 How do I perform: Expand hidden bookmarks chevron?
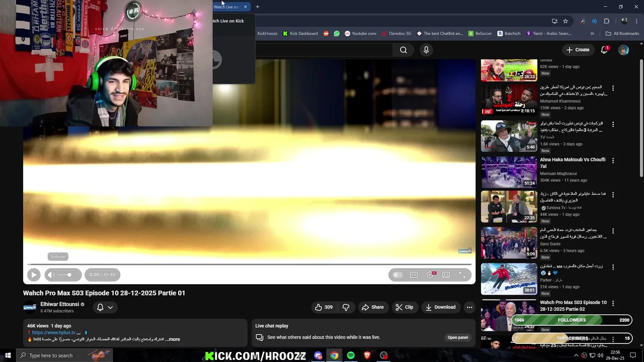tap(592, 34)
